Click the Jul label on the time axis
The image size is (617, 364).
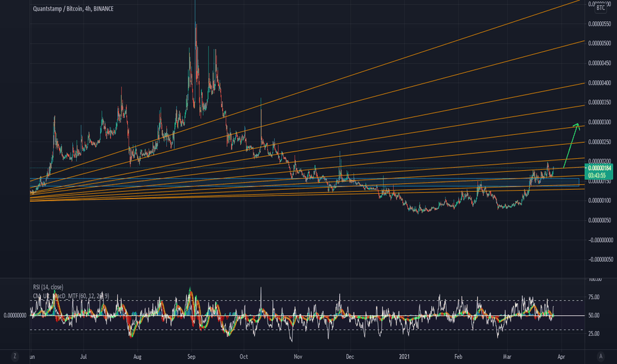[x=83, y=357]
